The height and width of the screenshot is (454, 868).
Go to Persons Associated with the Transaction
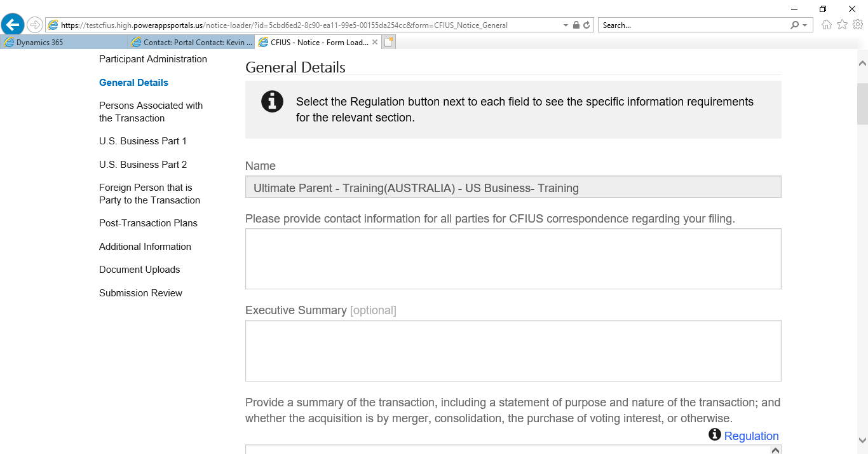[151, 112]
